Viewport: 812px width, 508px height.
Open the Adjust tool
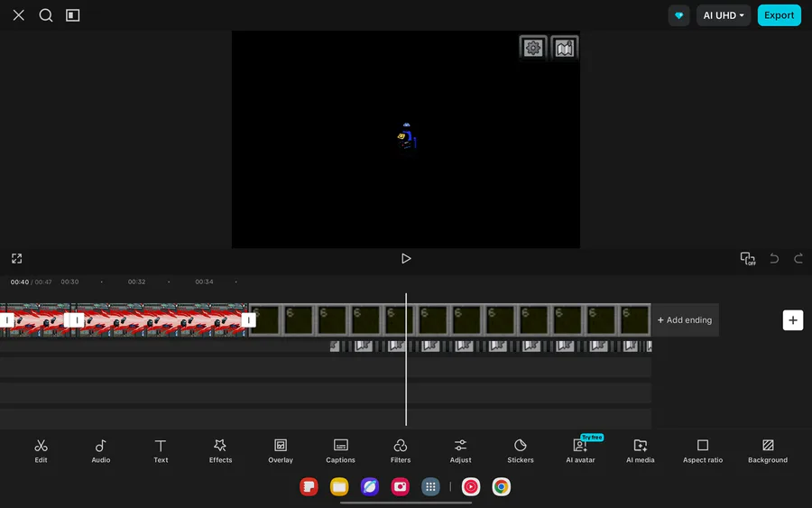tap(460, 451)
